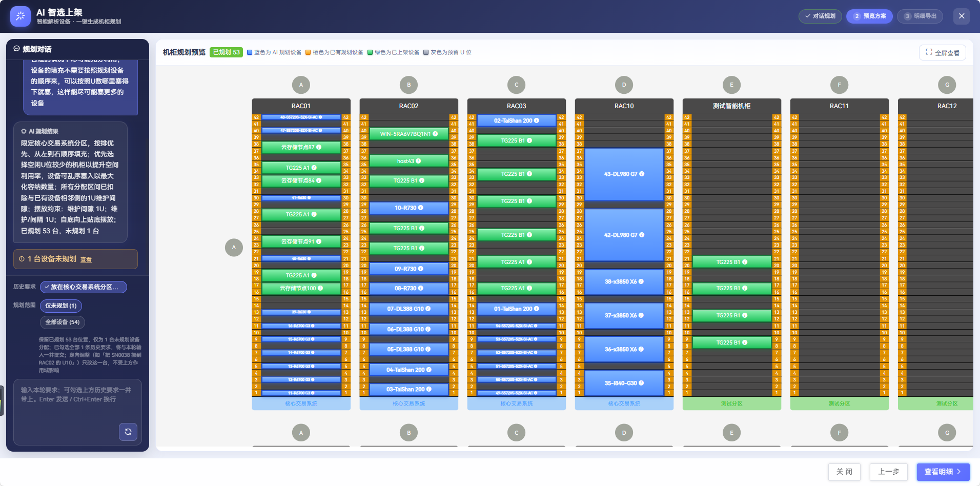
Task: Go to step 对话规划
Action: coord(820,16)
